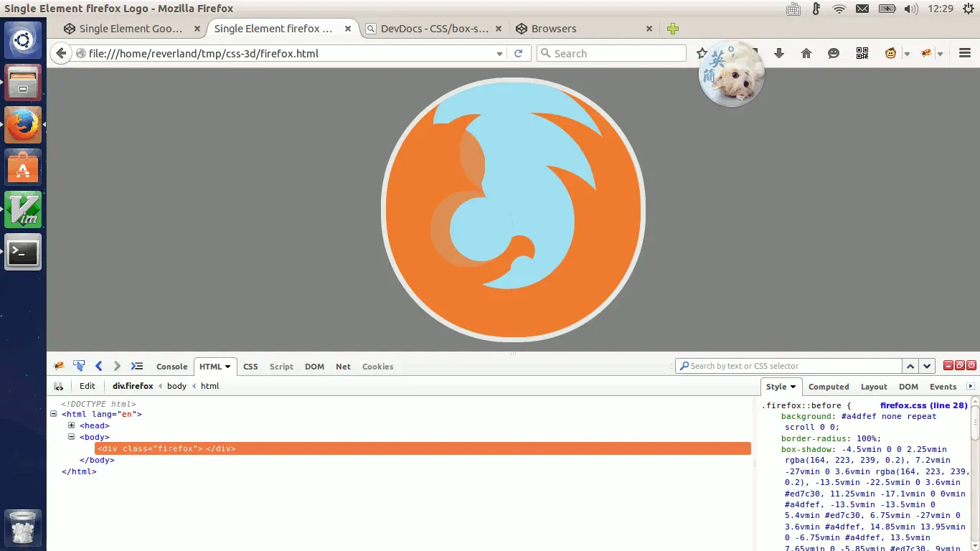
Task: Detach Firebug into a new window
Action: (x=960, y=365)
